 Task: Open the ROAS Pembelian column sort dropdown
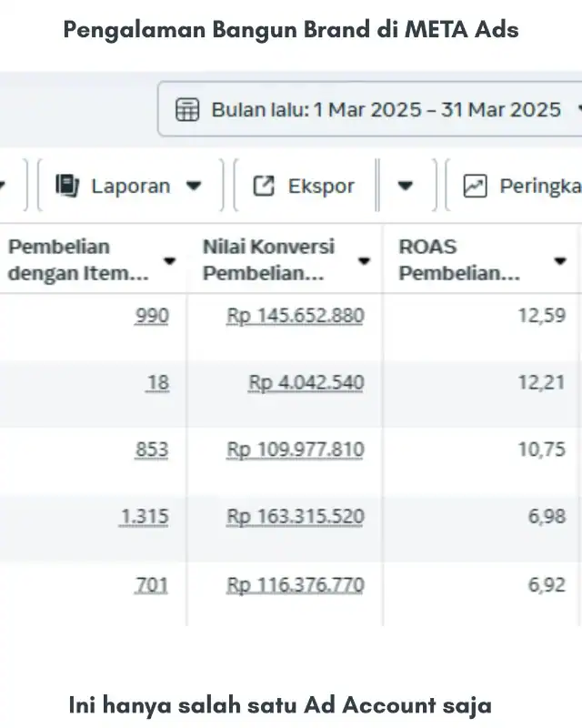pos(561,259)
